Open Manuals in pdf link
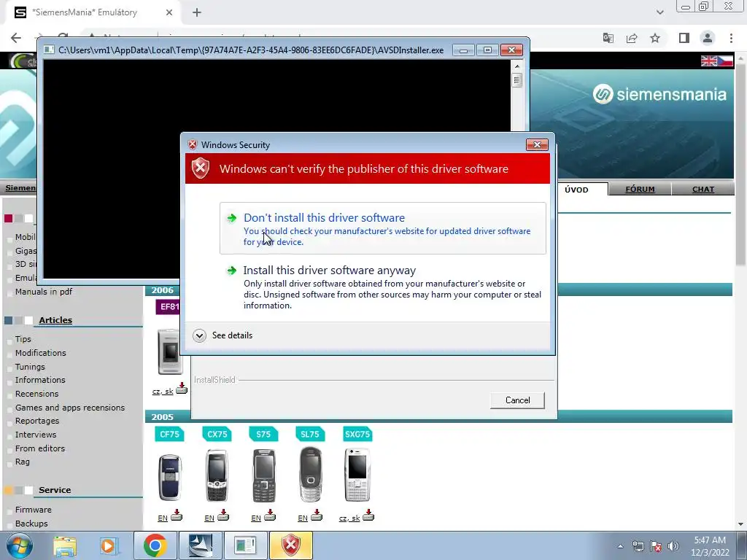Screen dimensions: 747x560 (x=43, y=292)
